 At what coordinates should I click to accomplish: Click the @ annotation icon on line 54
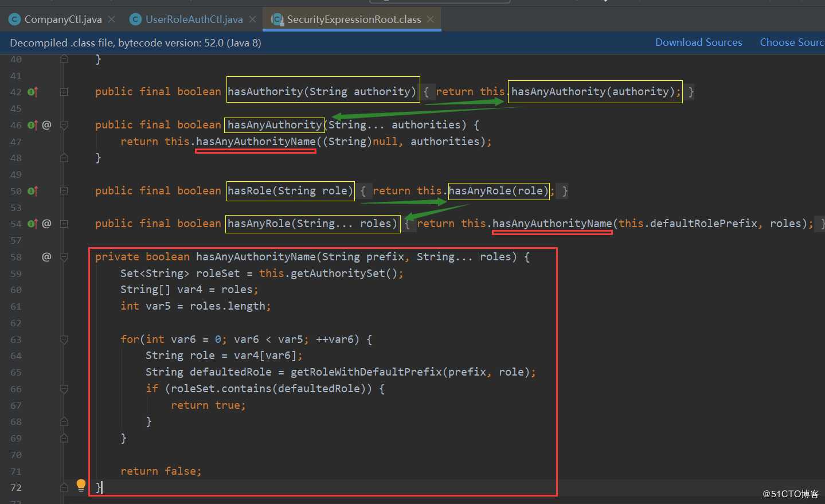(x=46, y=224)
